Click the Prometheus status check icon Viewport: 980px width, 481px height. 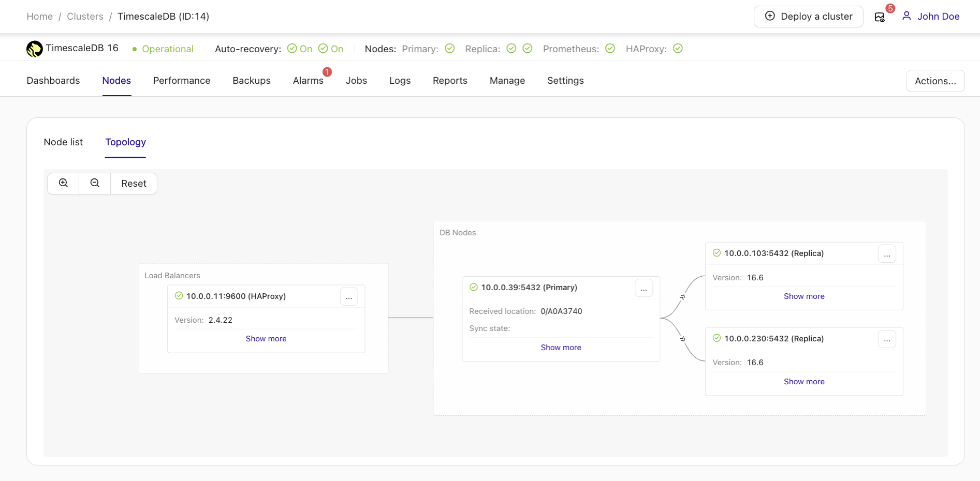tap(610, 49)
